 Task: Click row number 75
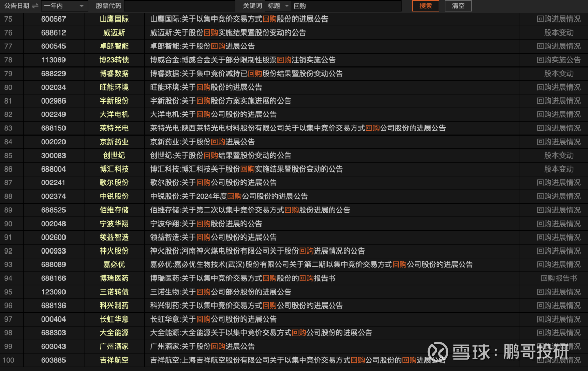point(8,19)
